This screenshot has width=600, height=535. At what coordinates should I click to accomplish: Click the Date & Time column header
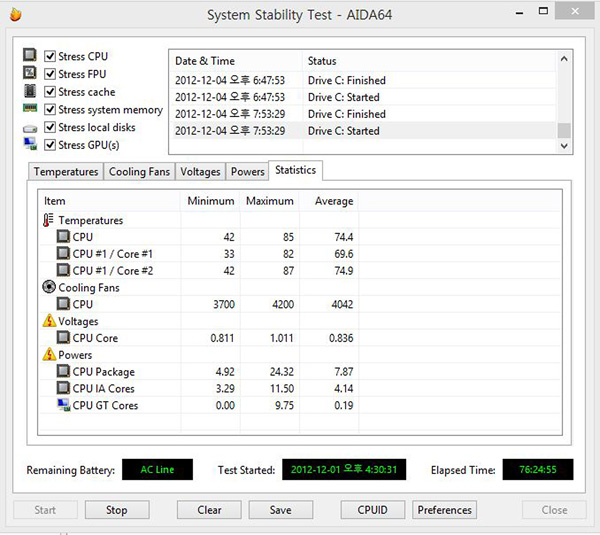tap(236, 61)
